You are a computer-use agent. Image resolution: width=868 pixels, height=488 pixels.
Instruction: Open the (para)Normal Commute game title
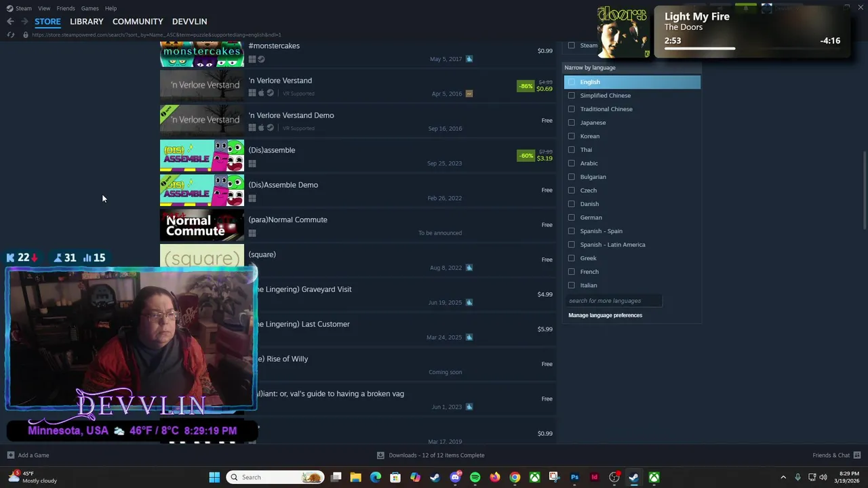pyautogui.click(x=288, y=220)
